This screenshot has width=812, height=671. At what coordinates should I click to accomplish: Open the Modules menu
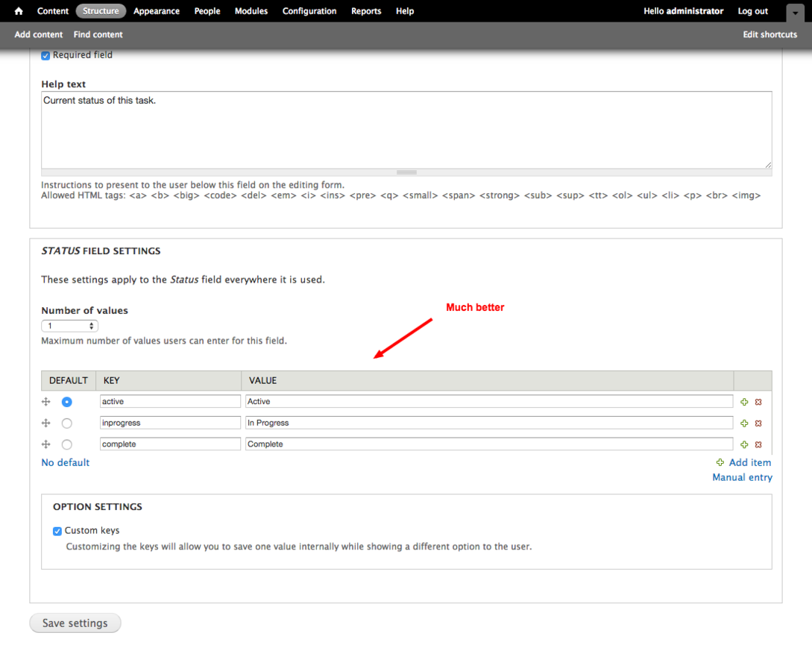coord(251,11)
